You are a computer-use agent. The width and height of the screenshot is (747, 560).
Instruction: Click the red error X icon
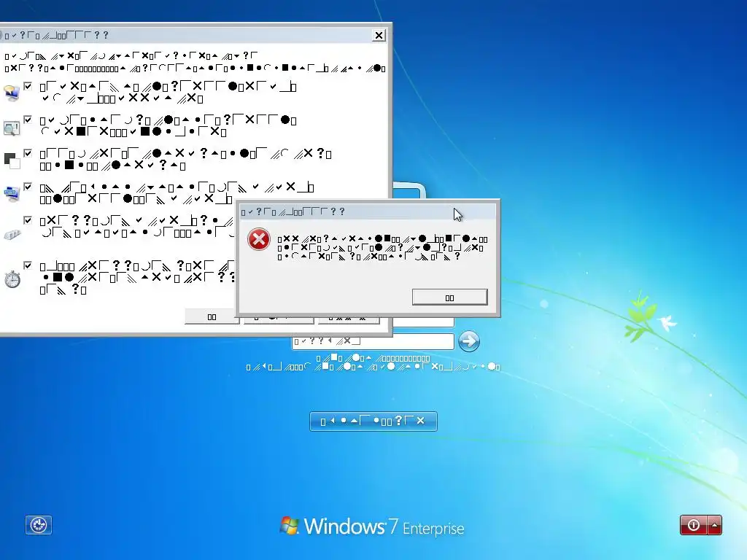point(259,239)
